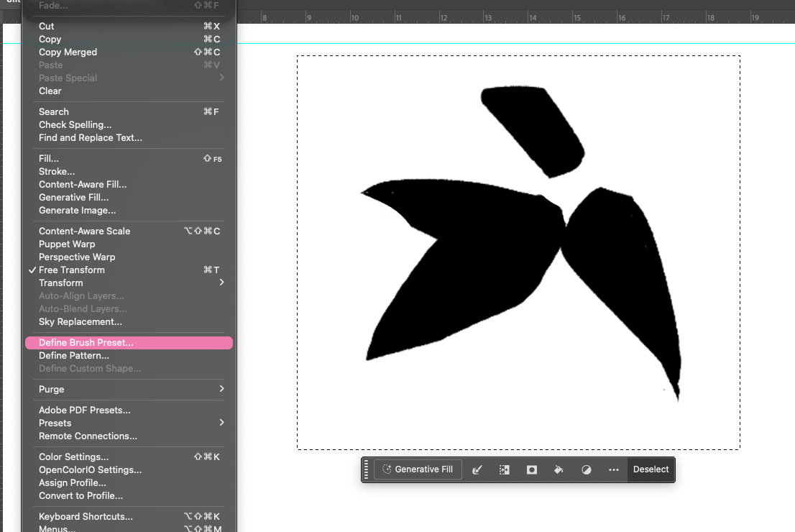Select Puppet Warp menu item

tap(129, 244)
